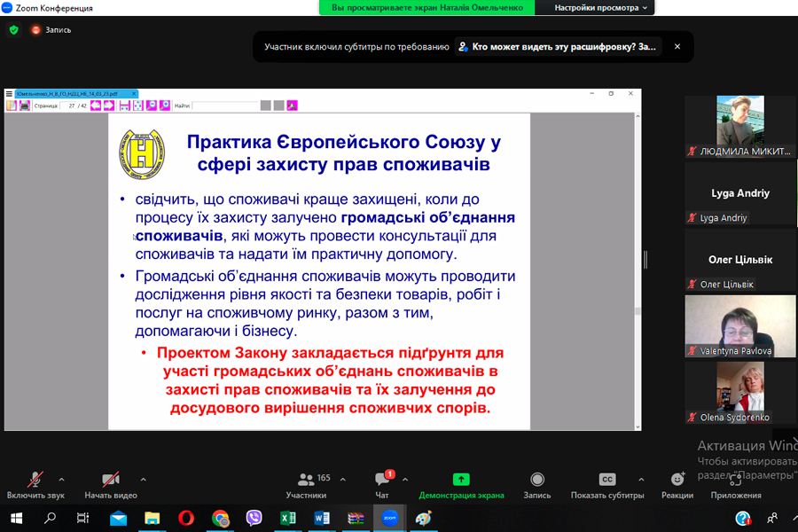Zoom in in the PDF viewer

165,106
